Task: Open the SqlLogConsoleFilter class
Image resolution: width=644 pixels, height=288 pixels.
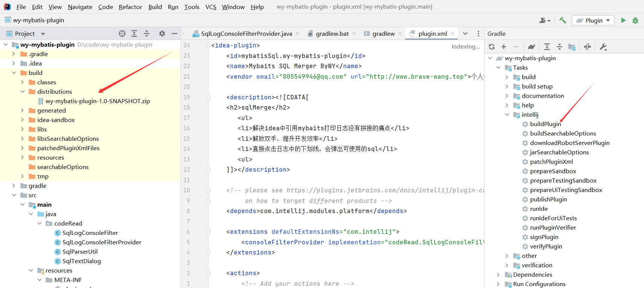Action: (90, 233)
